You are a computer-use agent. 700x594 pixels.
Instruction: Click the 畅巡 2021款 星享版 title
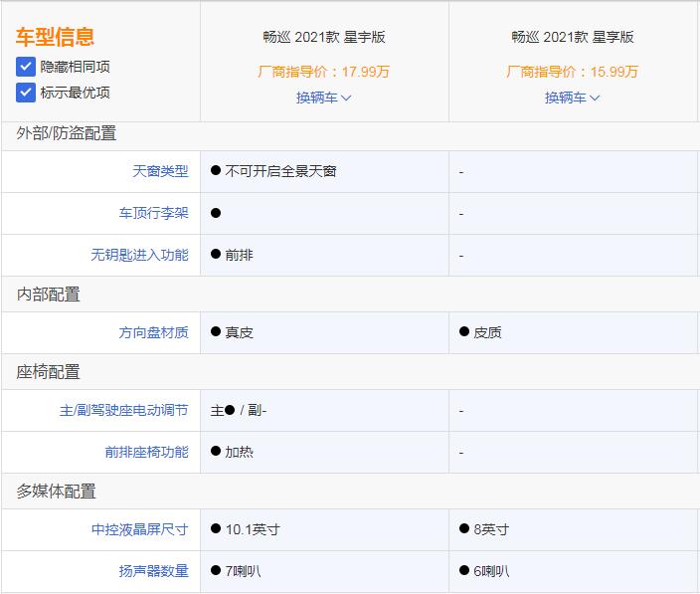(573, 37)
